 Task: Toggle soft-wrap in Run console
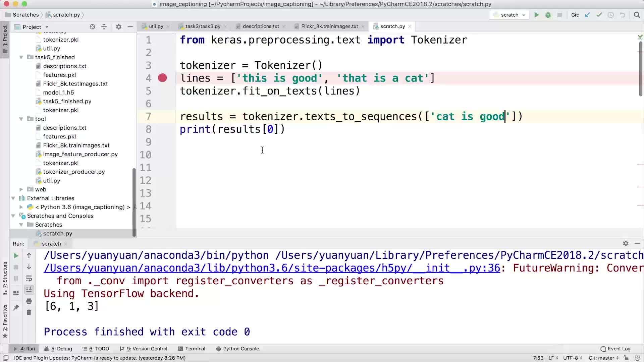tap(29, 279)
